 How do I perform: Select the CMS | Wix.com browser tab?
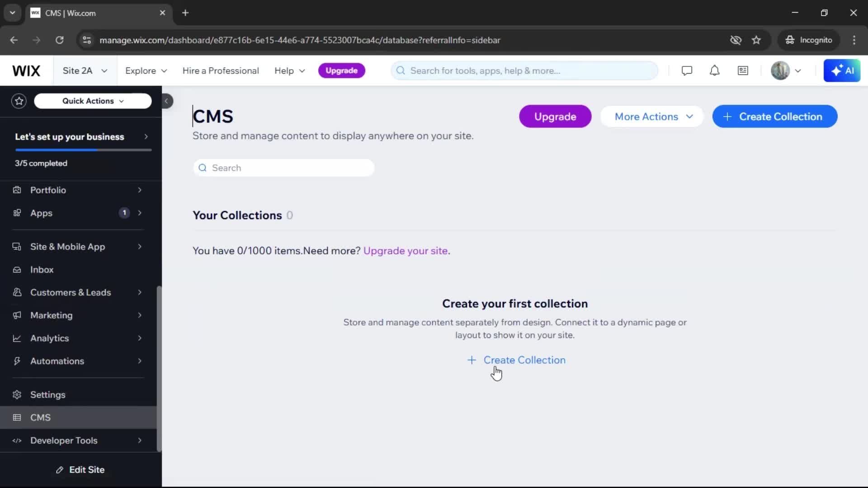(x=99, y=13)
